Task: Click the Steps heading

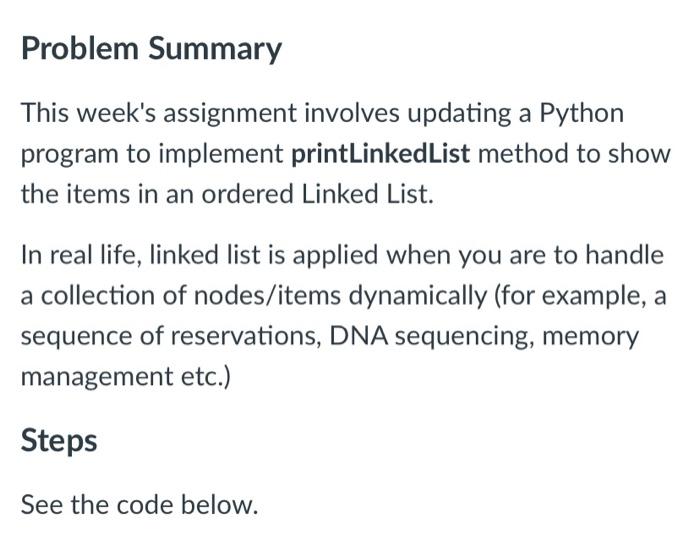Action: (x=59, y=441)
